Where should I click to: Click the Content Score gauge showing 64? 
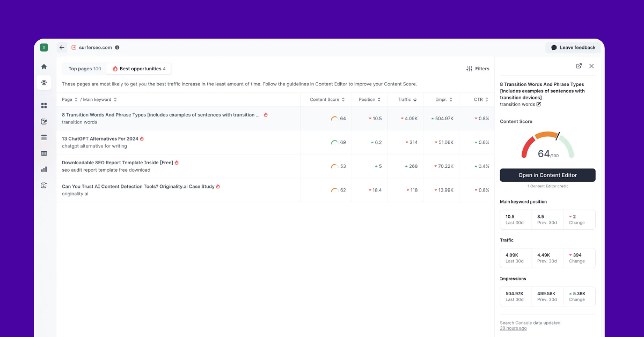pos(547,146)
